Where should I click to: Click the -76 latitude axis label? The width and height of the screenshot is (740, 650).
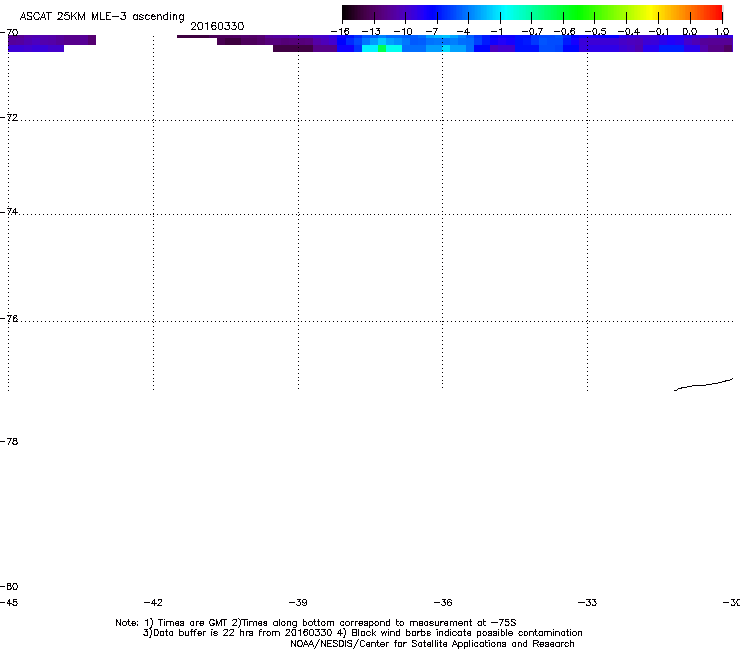pyautogui.click(x=9, y=319)
